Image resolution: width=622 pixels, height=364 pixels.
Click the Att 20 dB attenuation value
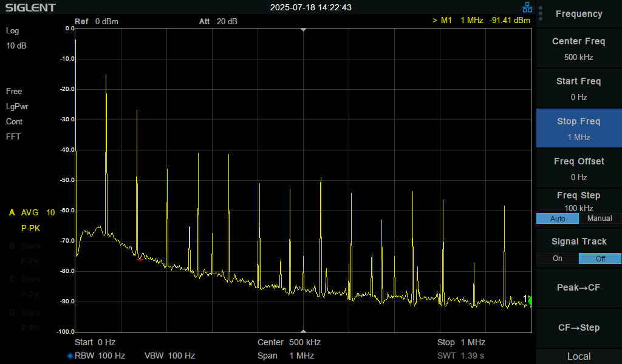pyautogui.click(x=218, y=21)
